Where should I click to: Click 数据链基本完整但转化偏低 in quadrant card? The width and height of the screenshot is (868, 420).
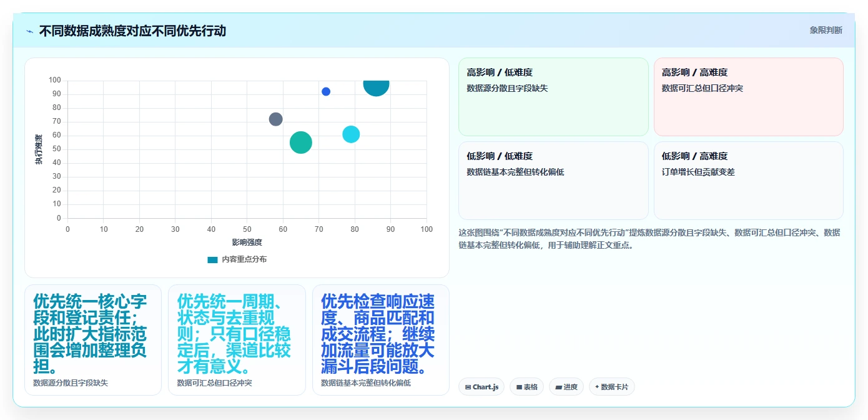coord(515,172)
